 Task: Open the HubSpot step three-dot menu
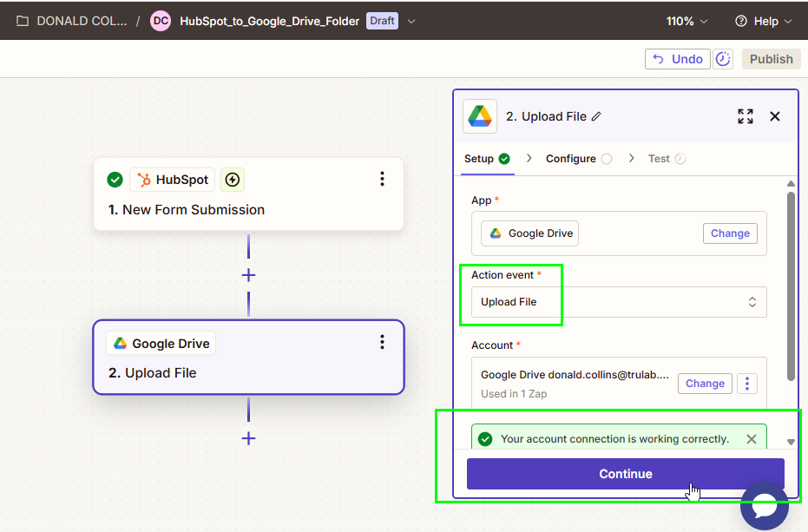click(x=382, y=179)
